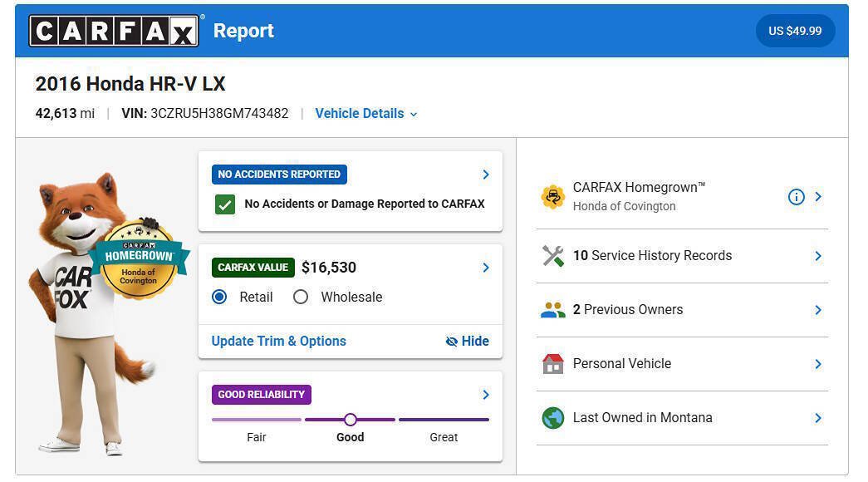Open the 2 Previous Owners chevron
This screenshot has width=868, height=482.
(x=817, y=310)
